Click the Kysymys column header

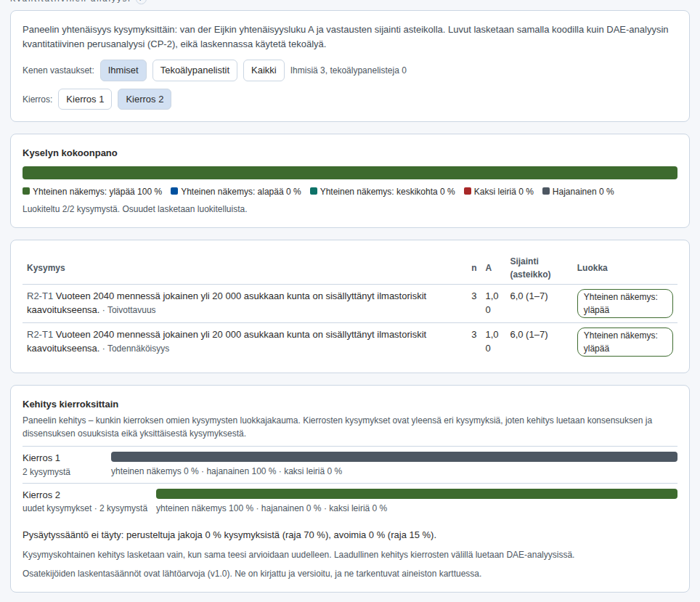[46, 268]
